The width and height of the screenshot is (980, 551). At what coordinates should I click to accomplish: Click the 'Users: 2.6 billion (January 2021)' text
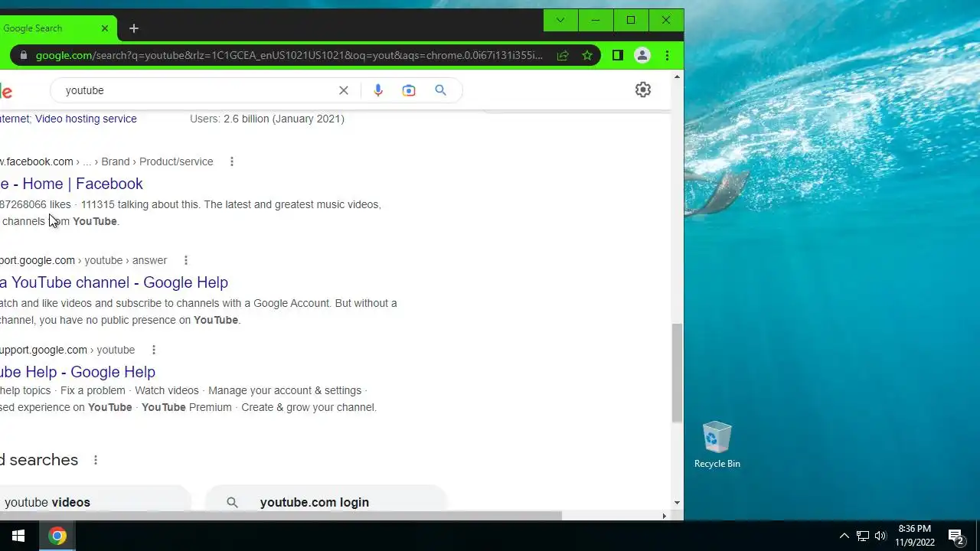(x=267, y=119)
